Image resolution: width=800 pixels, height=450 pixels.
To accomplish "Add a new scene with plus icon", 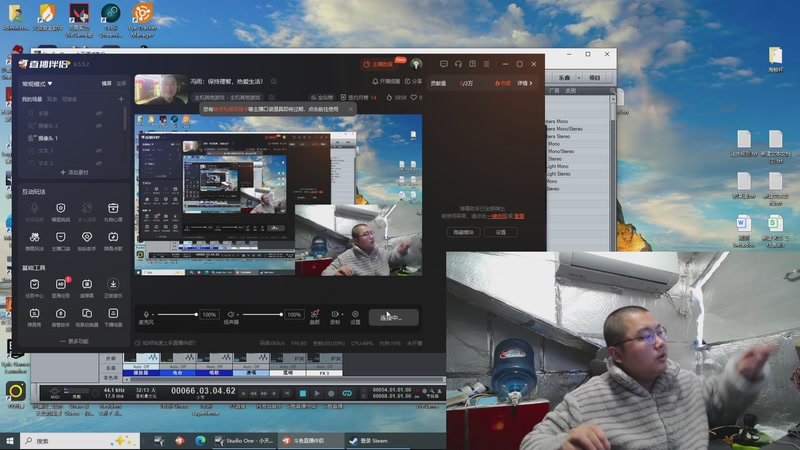I will coord(121,99).
